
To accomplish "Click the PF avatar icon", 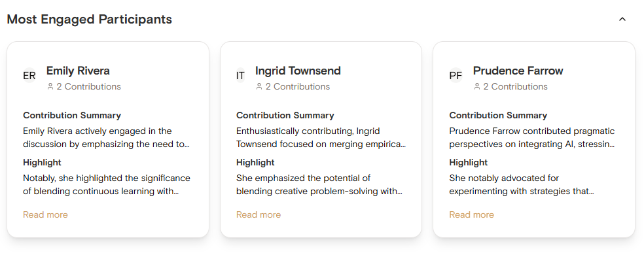I will pyautogui.click(x=456, y=75).
